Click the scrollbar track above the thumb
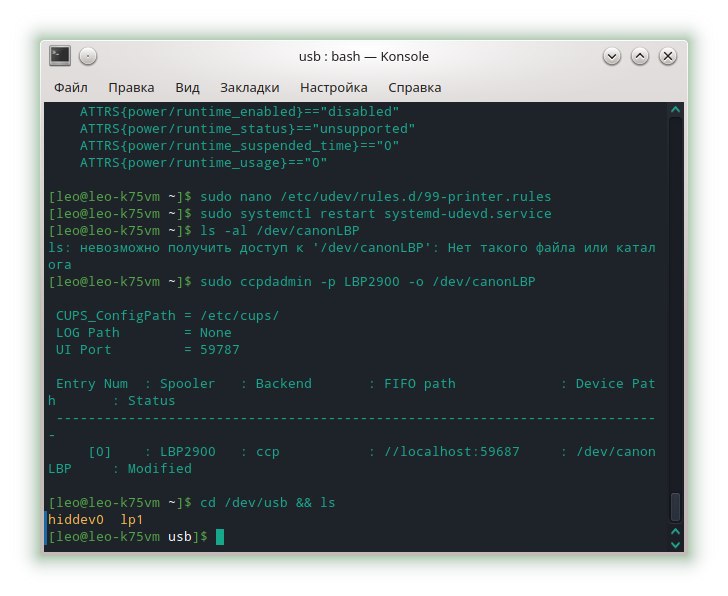Image resolution: width=728 pixels, height=596 pixels. tap(676, 304)
